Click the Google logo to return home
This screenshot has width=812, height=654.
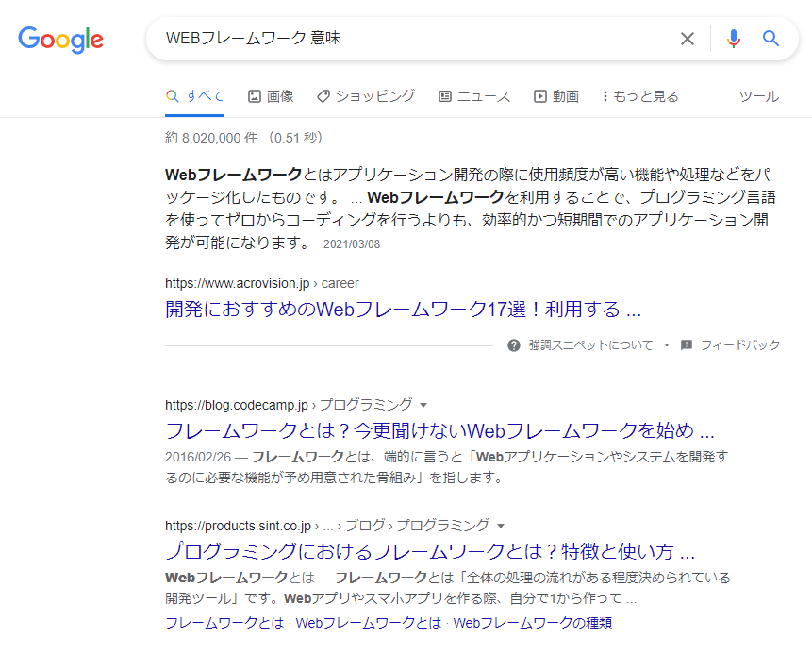pos(60,40)
